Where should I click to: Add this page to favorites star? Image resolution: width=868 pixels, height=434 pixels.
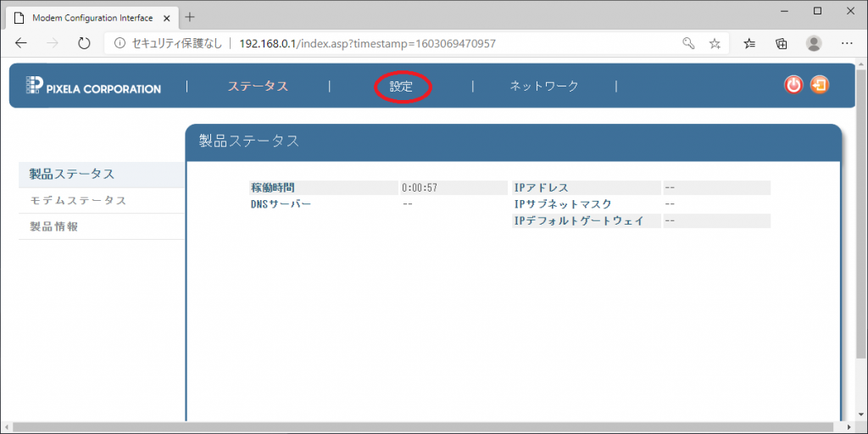[x=715, y=43]
